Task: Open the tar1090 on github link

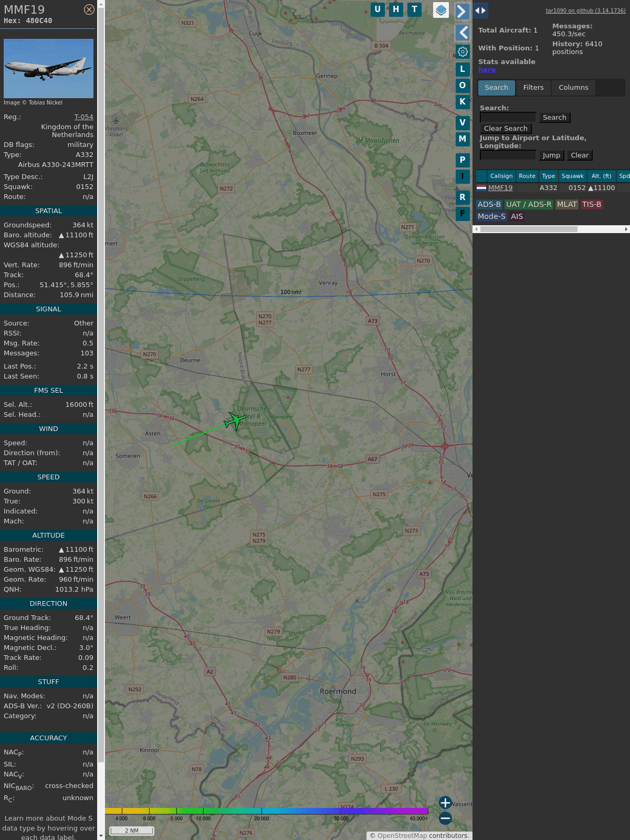Action: tap(585, 10)
